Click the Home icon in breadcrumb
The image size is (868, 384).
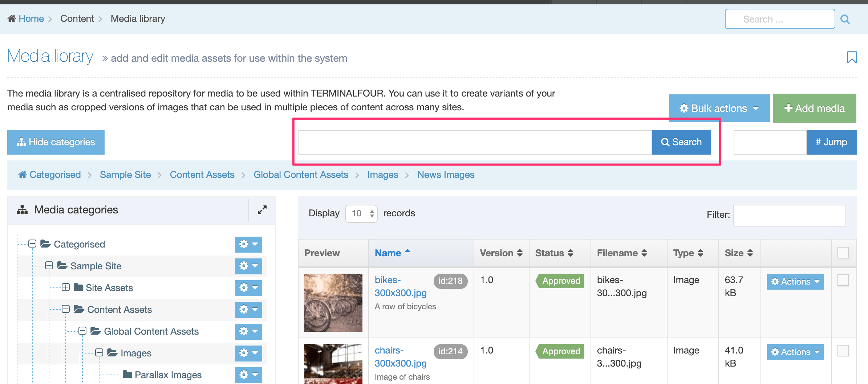12,19
